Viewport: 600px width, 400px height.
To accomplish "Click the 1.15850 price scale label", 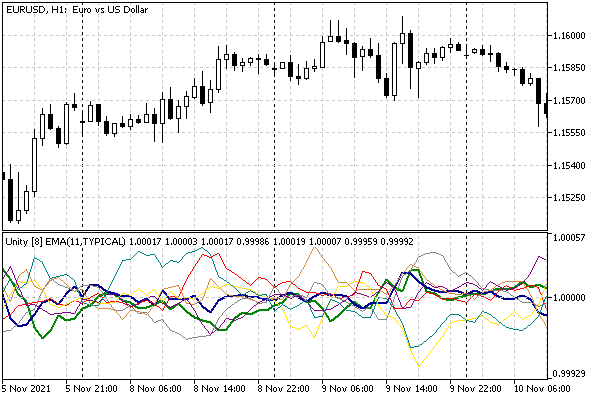I will 569,68.
